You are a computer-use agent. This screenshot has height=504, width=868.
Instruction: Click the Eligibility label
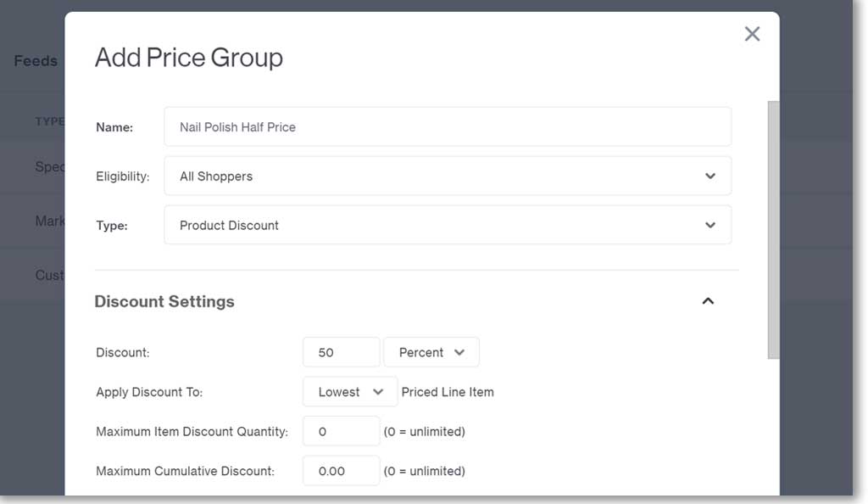122,176
